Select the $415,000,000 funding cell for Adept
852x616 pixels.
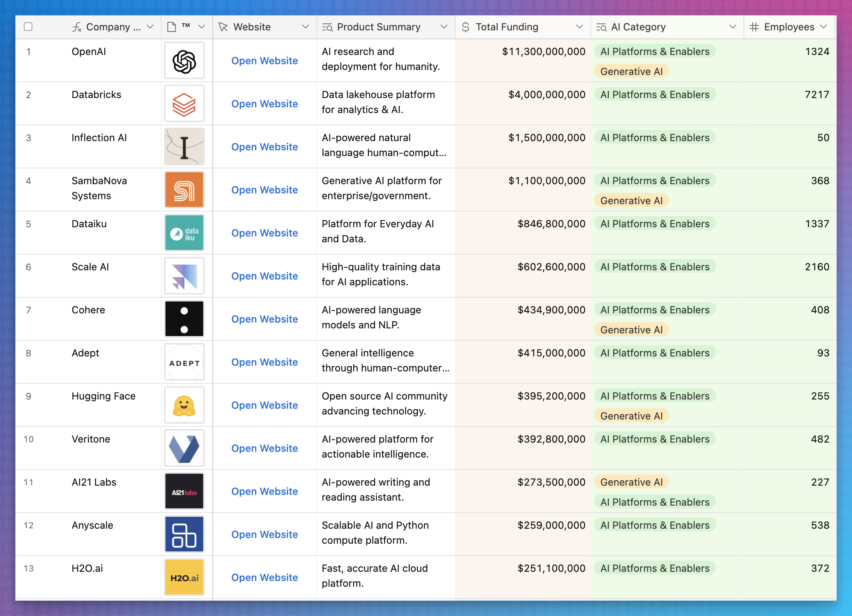pyautogui.click(x=523, y=362)
